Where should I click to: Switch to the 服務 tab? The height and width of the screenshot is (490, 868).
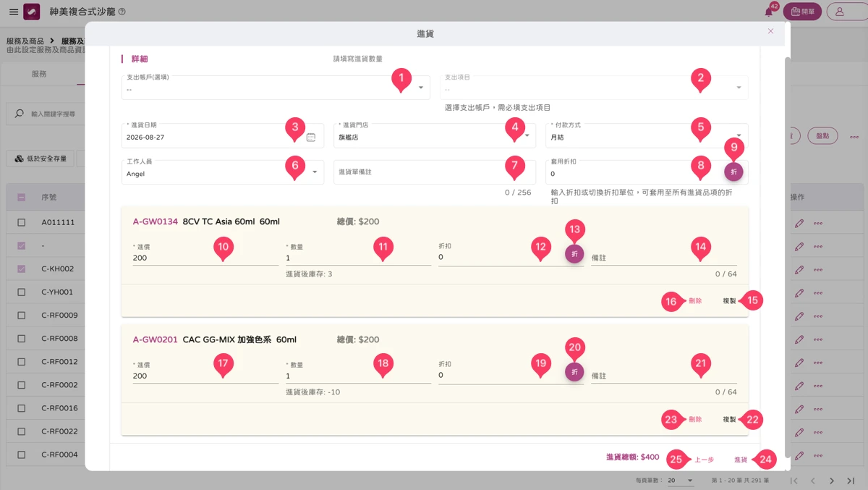point(39,74)
